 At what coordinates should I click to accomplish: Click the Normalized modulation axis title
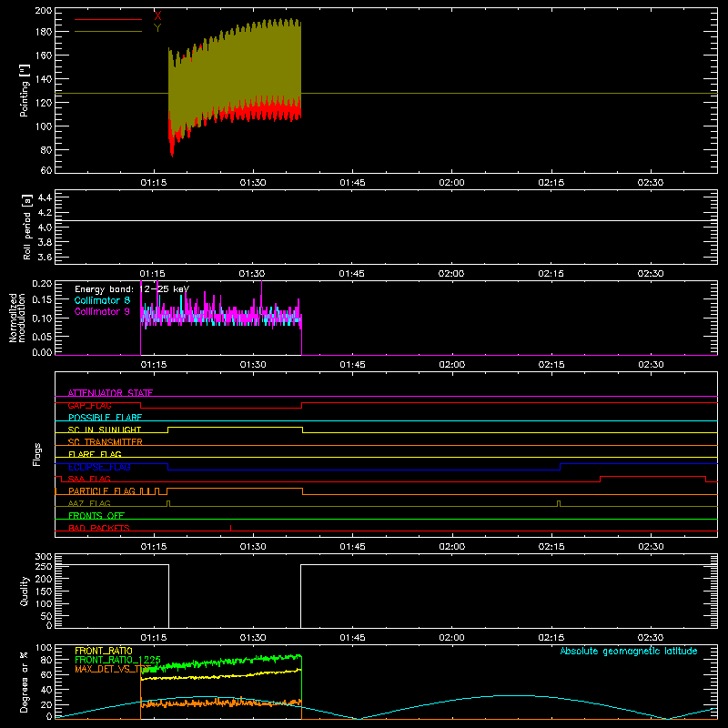[x=17, y=318]
